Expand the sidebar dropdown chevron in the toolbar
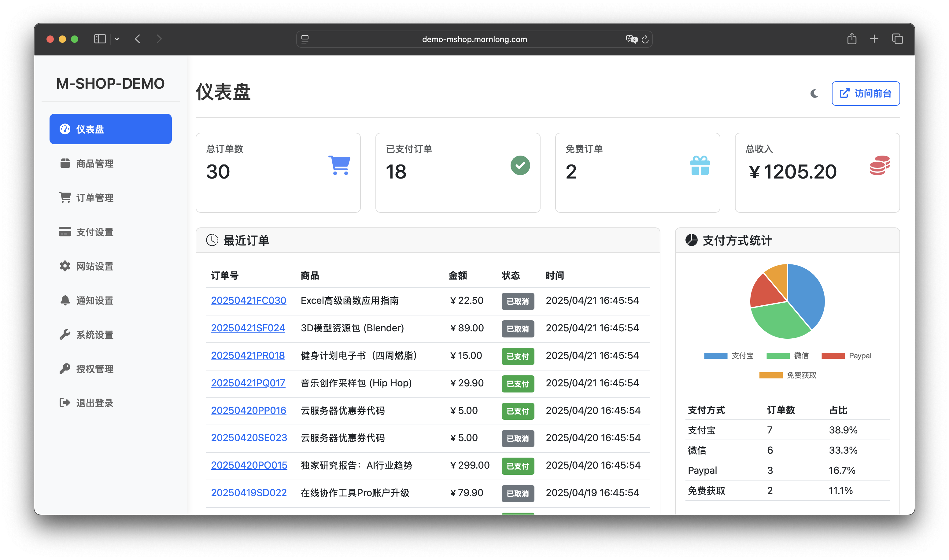 [117, 39]
